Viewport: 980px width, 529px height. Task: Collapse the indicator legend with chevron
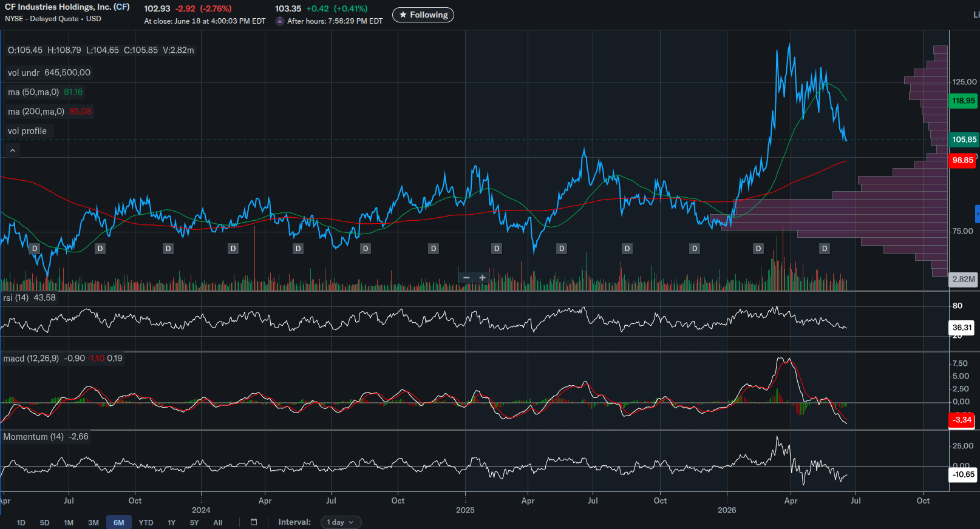13,150
